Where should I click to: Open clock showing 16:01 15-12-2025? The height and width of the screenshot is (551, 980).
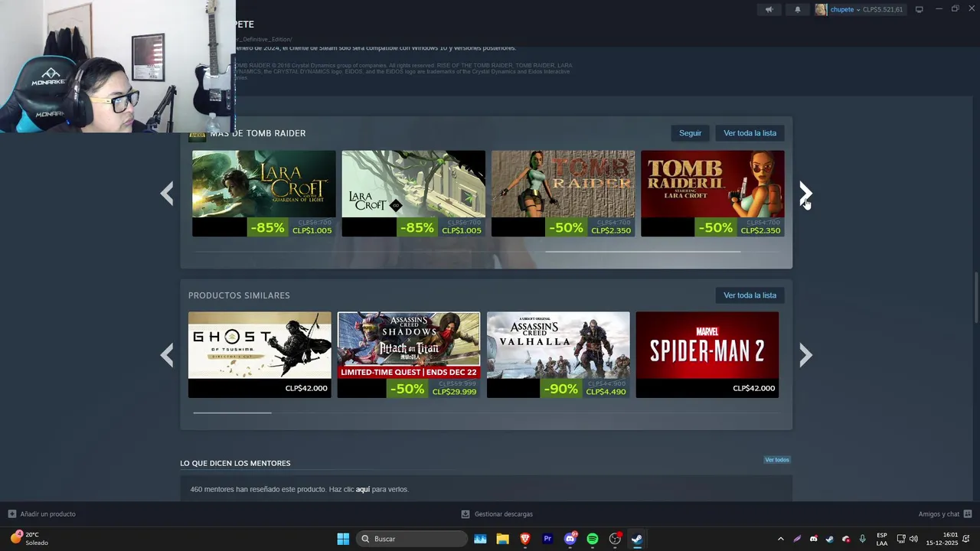pos(942,539)
